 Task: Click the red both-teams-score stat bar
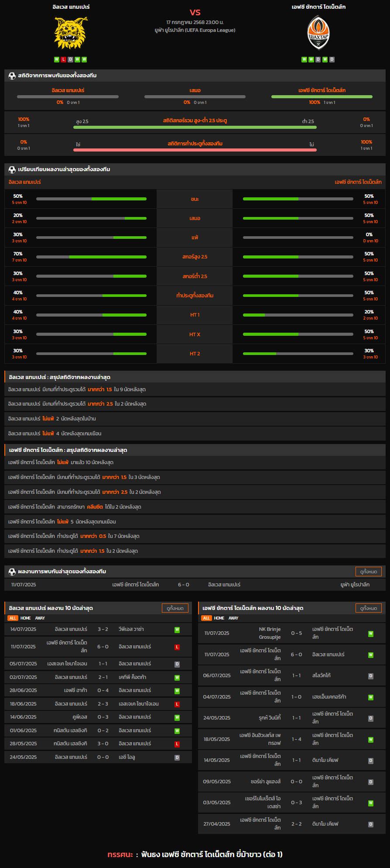click(195, 150)
